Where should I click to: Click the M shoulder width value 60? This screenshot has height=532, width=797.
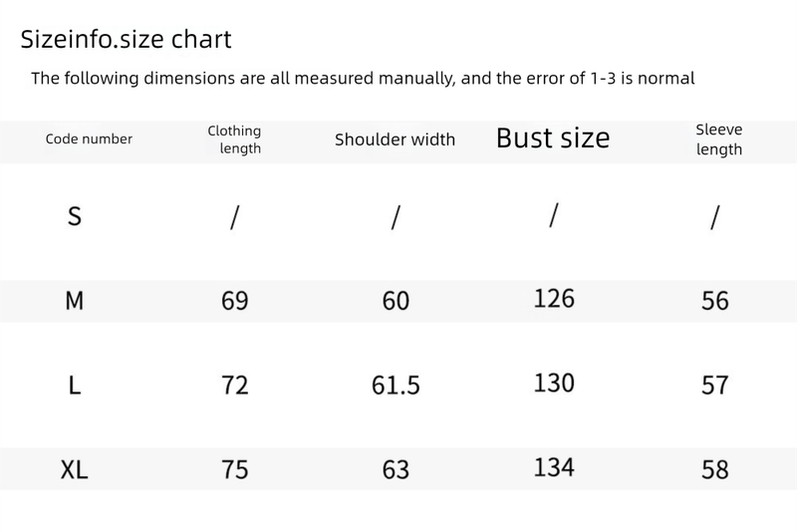coord(396,301)
